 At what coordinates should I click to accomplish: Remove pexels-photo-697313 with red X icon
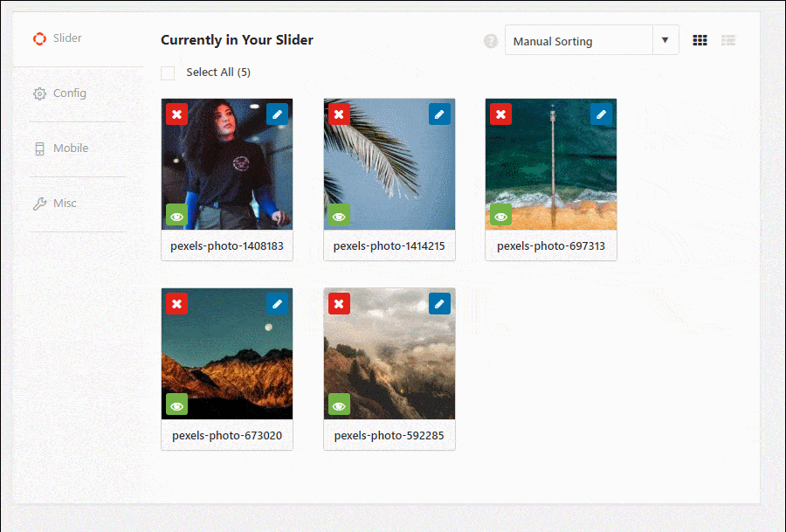[x=500, y=114]
